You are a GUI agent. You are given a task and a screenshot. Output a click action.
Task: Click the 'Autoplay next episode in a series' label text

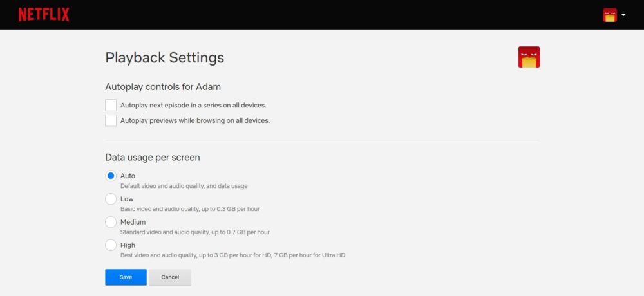tap(193, 105)
